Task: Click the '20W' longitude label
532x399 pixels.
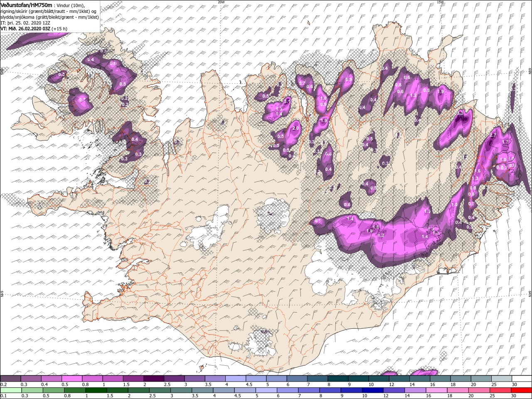Action: 221,2
